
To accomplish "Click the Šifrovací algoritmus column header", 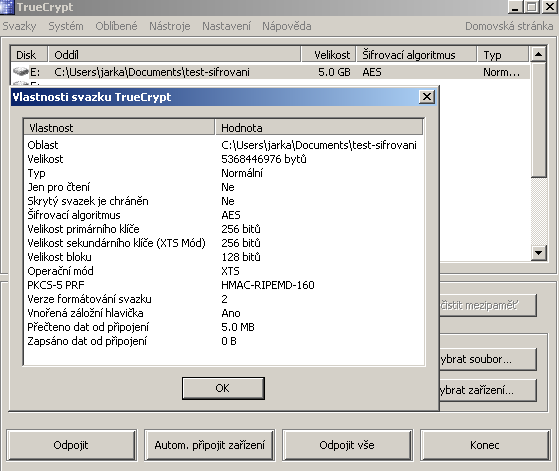I will [416, 55].
